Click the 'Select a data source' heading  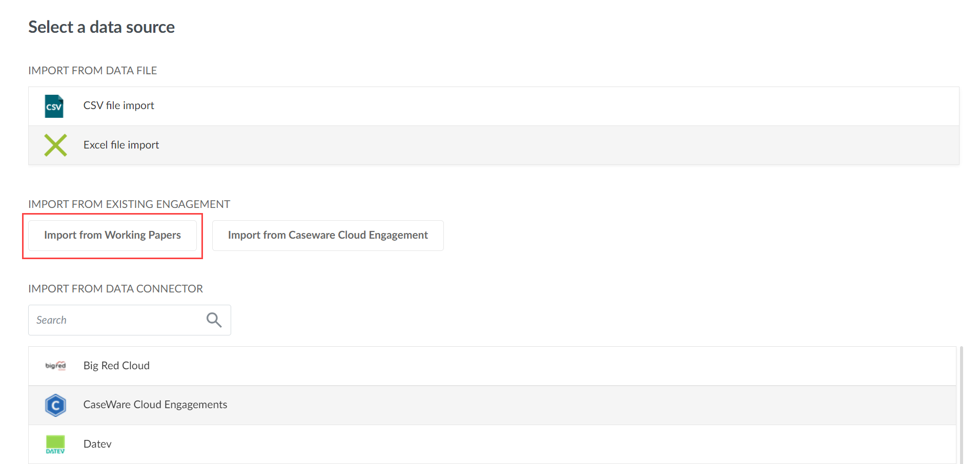tap(101, 27)
